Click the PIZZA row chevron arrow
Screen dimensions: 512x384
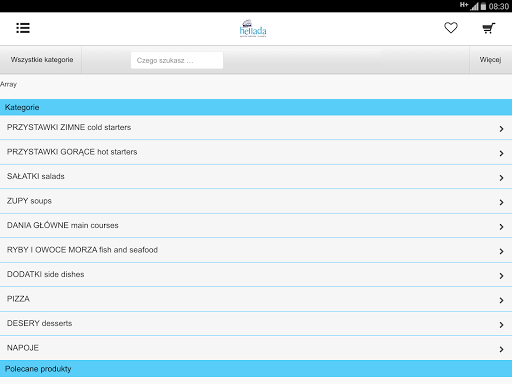[x=501, y=300]
